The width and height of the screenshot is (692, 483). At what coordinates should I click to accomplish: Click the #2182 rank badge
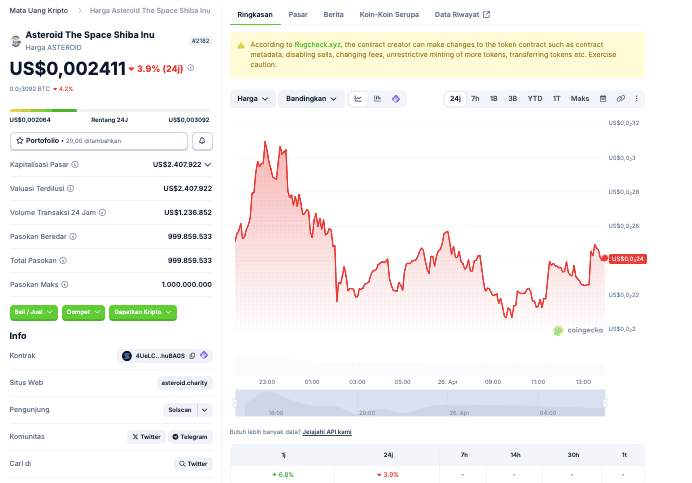[200, 41]
